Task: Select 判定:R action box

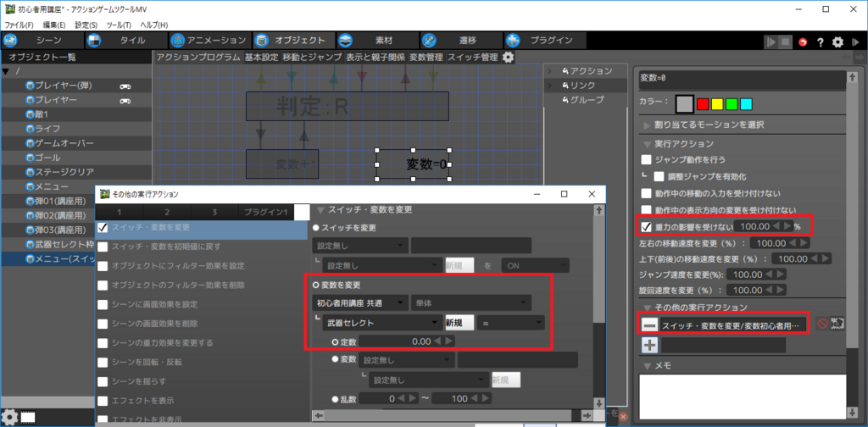Action: click(348, 106)
